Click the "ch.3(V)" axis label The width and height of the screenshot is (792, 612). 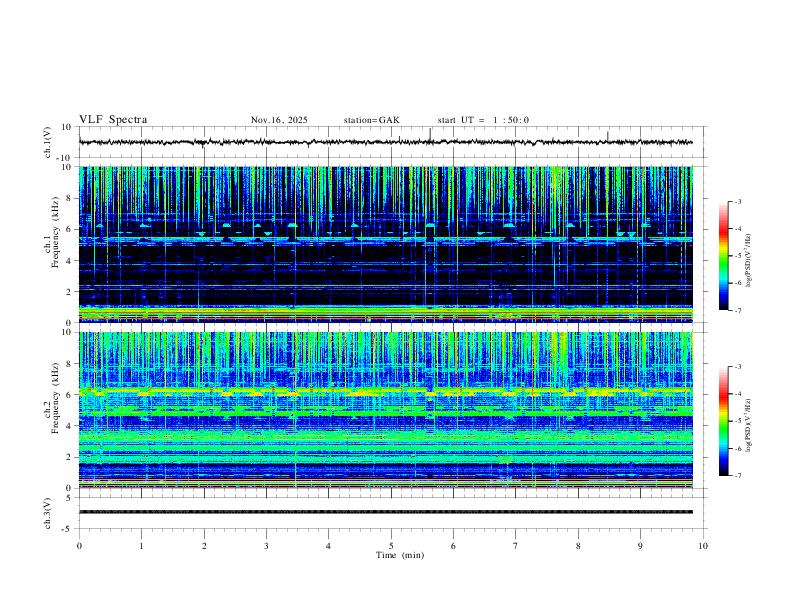pos(48,513)
